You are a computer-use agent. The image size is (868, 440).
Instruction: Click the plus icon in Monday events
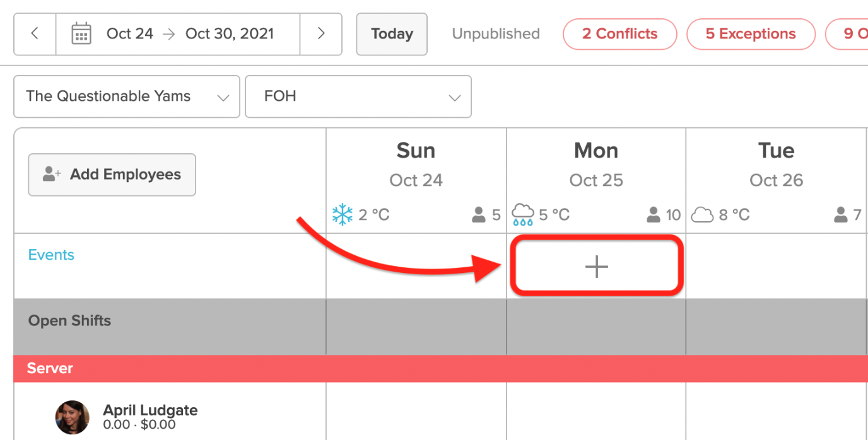click(596, 267)
